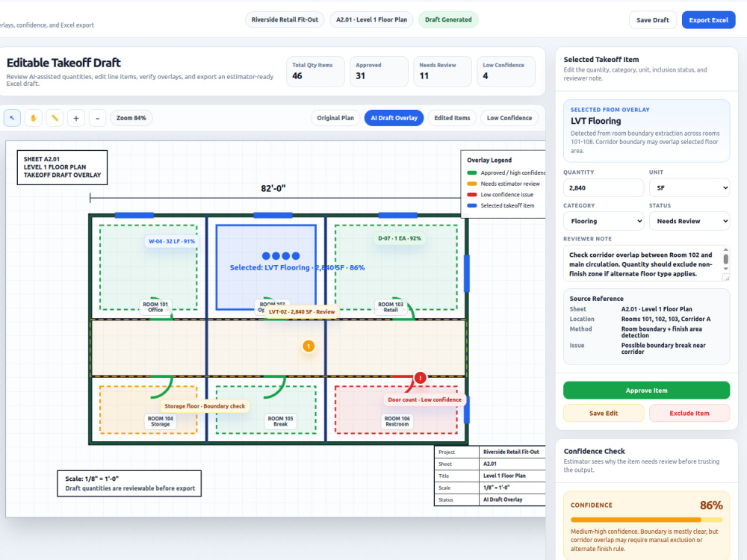Zoom in with the plus button

(x=76, y=118)
